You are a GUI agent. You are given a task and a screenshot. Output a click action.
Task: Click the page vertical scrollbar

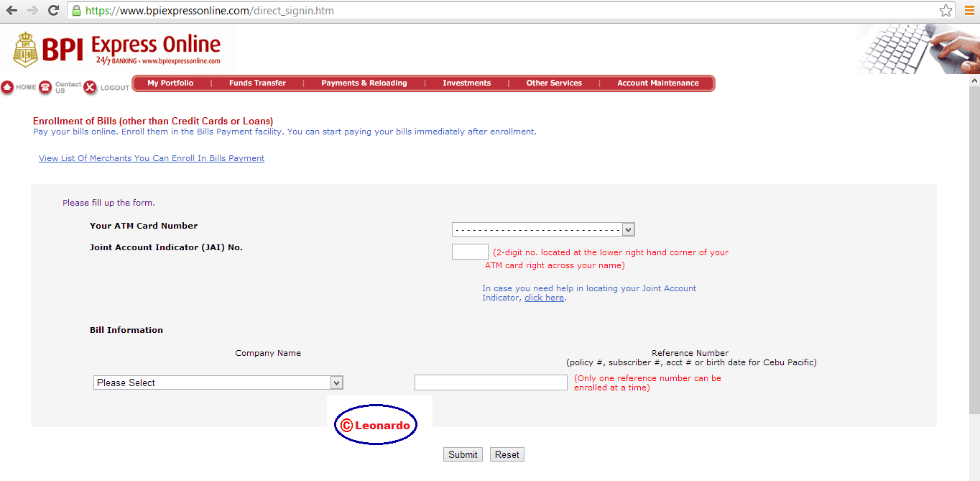click(974, 249)
